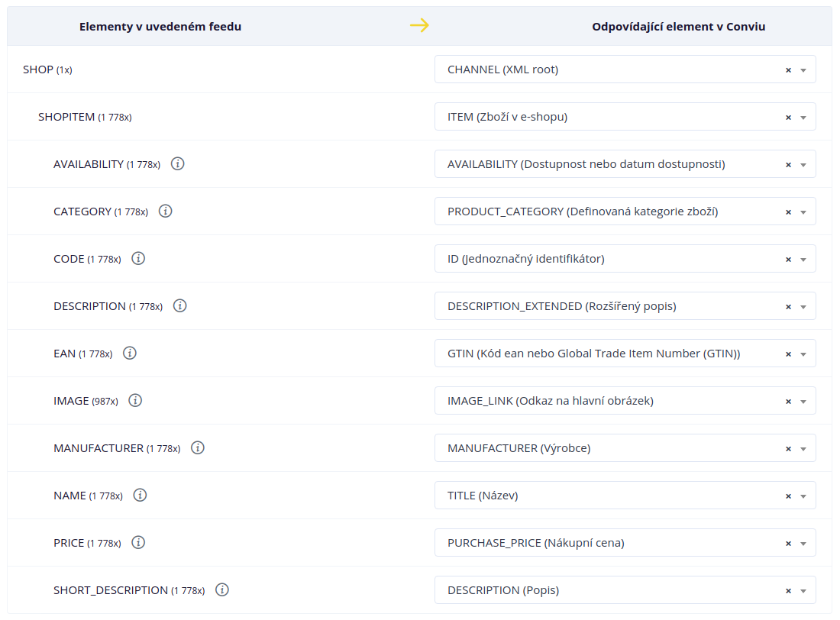840x620 pixels.
Task: Select the SHOP root tree element
Action: pos(38,69)
